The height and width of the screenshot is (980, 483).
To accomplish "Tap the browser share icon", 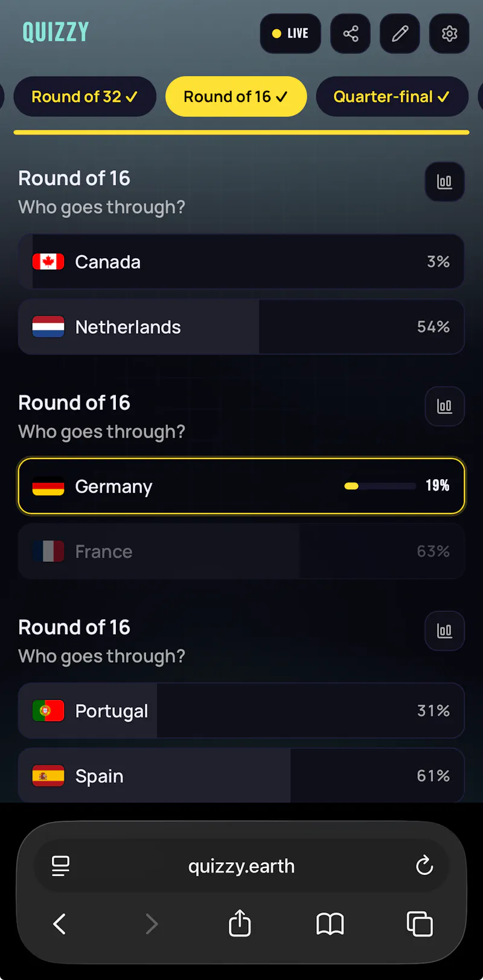I will [x=240, y=923].
